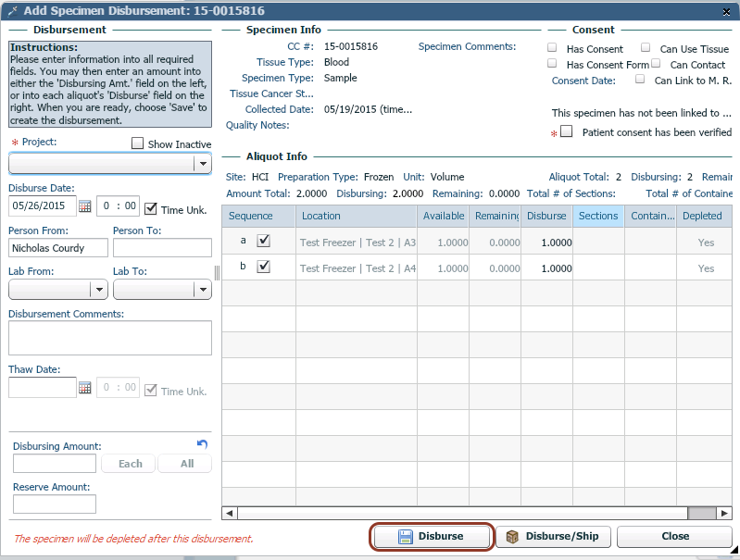
Task: Click row a Disburse value 1.0000
Action: click(557, 243)
